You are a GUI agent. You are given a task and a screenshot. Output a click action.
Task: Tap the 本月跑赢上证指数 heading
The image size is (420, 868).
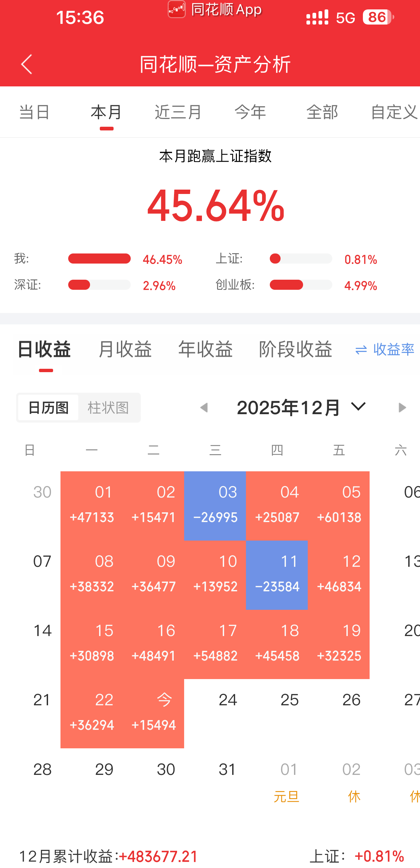(215, 156)
